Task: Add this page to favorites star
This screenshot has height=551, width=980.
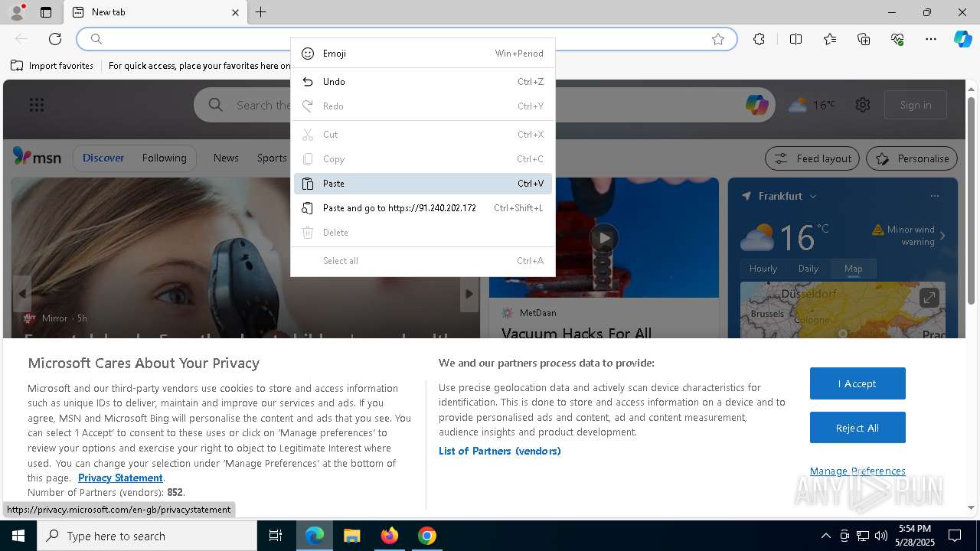Action: pyautogui.click(x=718, y=39)
